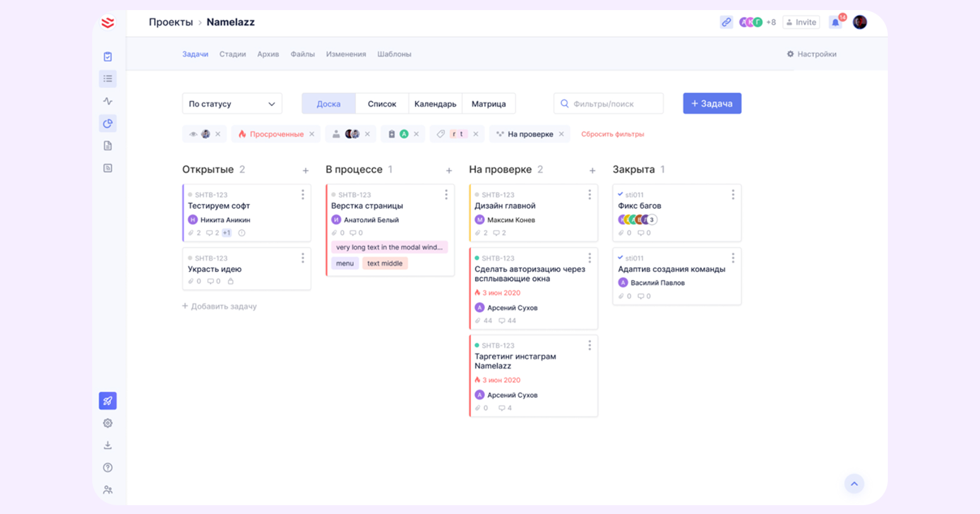Click the pink menu label on Верстка страницы card

click(x=345, y=263)
